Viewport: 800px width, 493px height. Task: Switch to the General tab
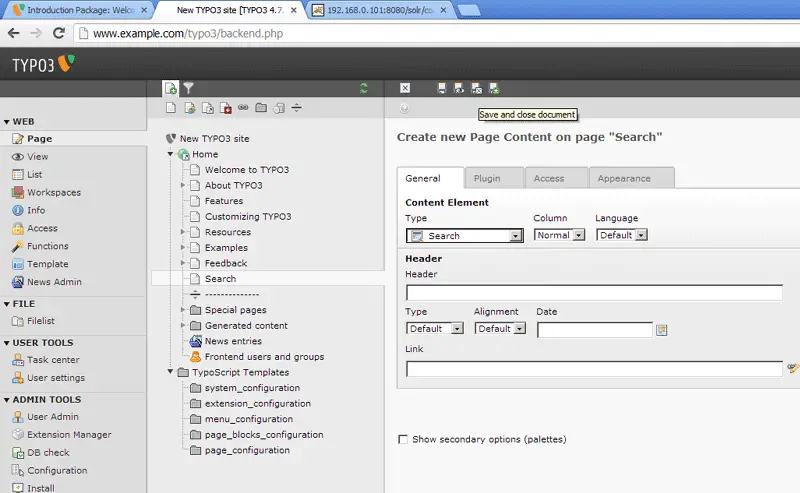(x=431, y=178)
